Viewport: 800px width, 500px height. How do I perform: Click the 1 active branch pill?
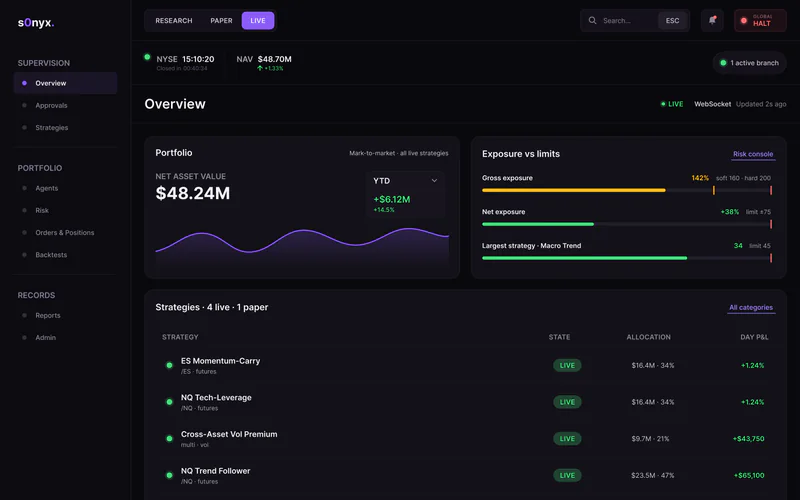749,63
